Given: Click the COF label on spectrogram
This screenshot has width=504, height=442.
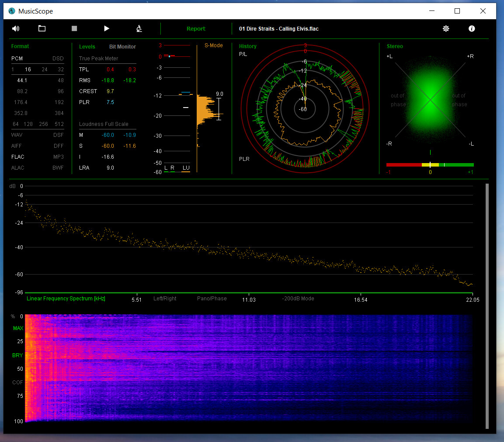Looking at the screenshot, I should pyautogui.click(x=17, y=383).
